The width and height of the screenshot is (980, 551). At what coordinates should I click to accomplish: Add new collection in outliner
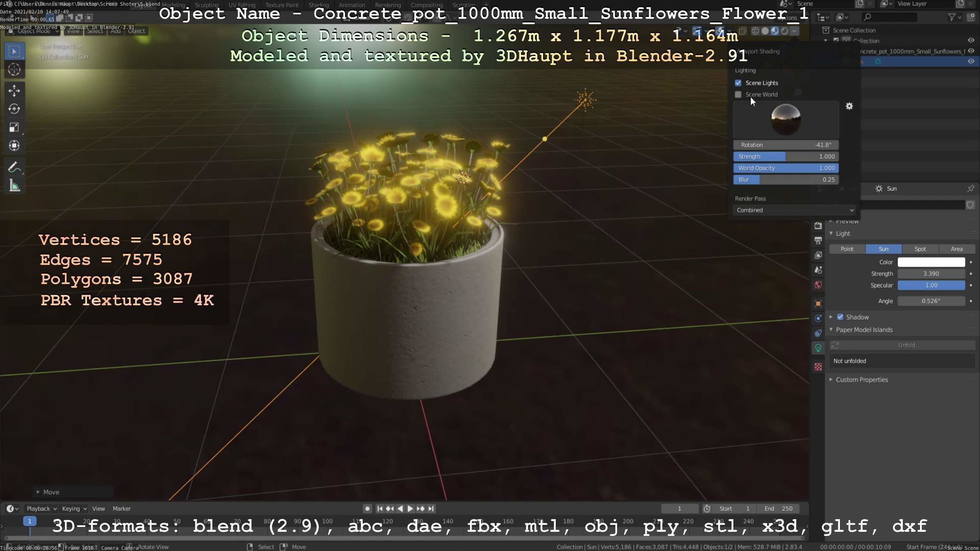pos(971,17)
